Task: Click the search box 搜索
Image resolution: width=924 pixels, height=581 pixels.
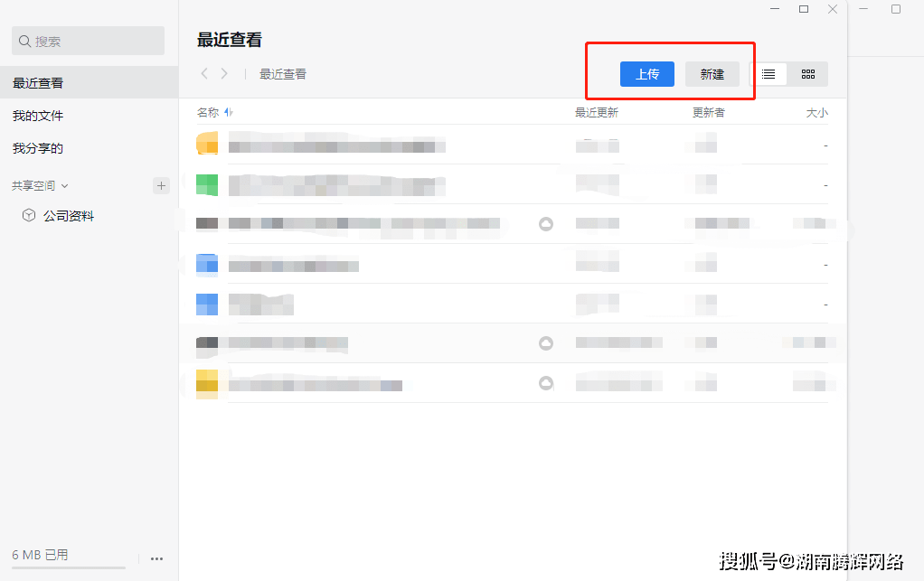Action: (88, 41)
